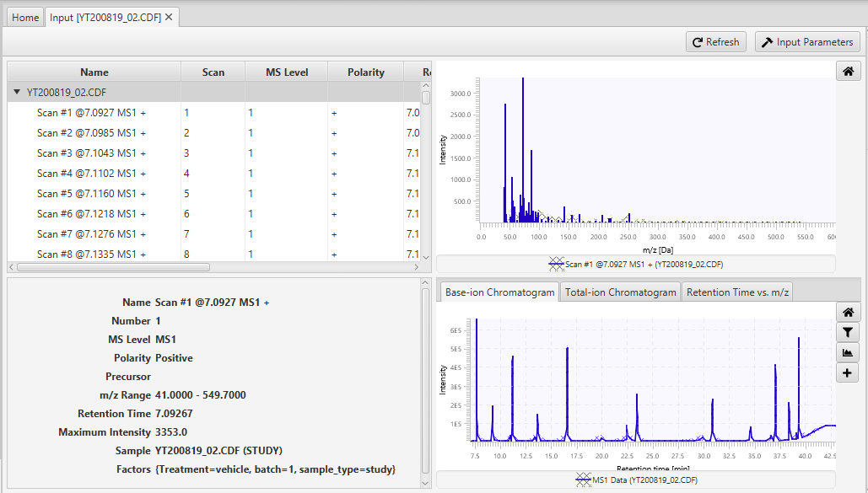The width and height of the screenshot is (868, 493).
Task: Sort by the Scan column header
Action: [213, 72]
